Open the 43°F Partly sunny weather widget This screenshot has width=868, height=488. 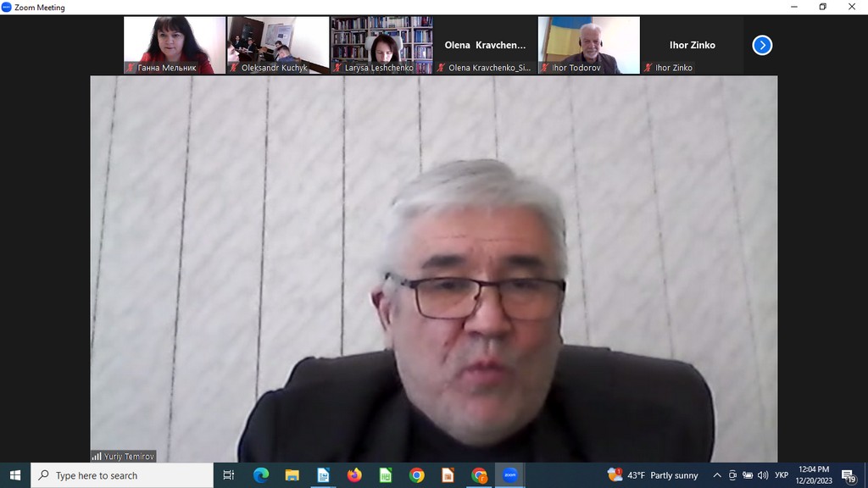click(x=653, y=475)
